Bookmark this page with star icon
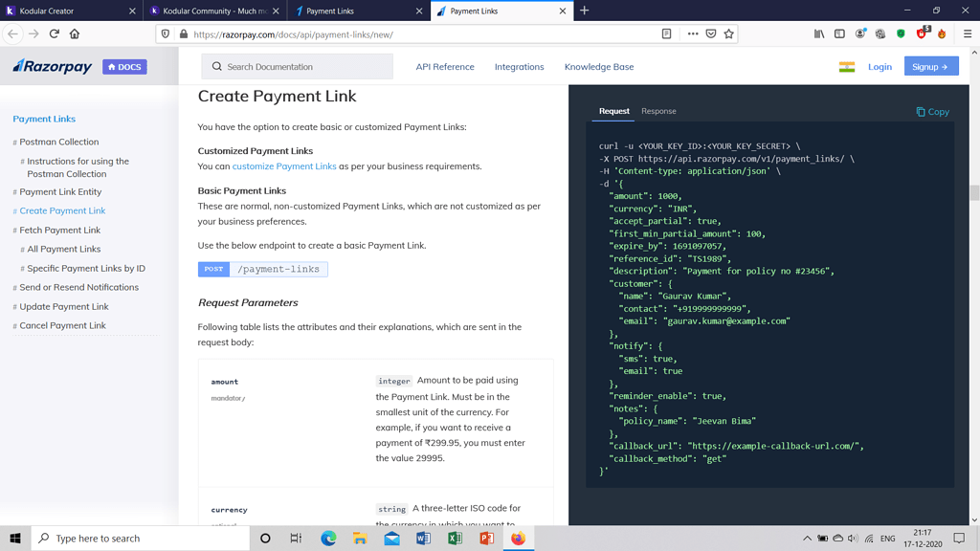Viewport: 980px width, 551px height. (728, 34)
